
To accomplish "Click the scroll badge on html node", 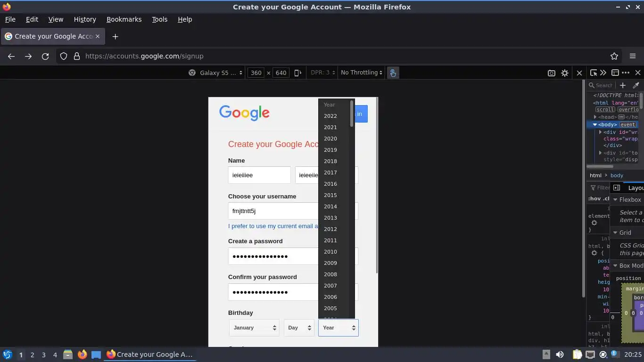I will click(x=605, y=109).
